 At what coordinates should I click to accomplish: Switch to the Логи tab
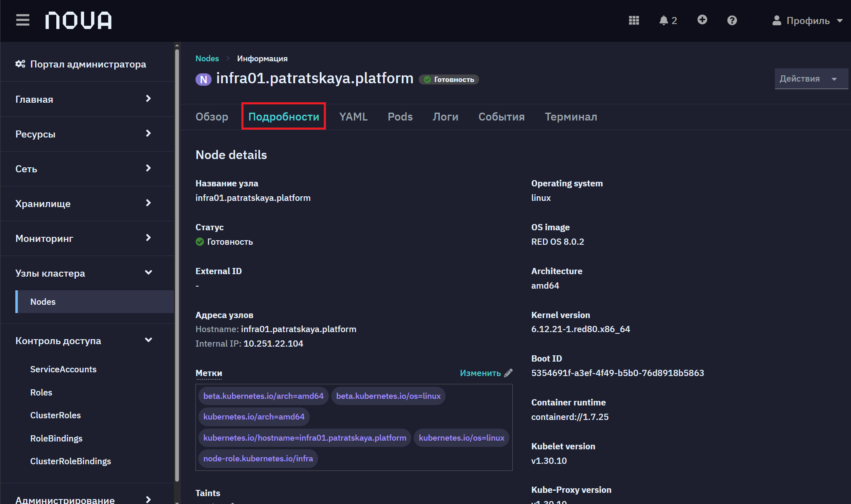coord(445,117)
